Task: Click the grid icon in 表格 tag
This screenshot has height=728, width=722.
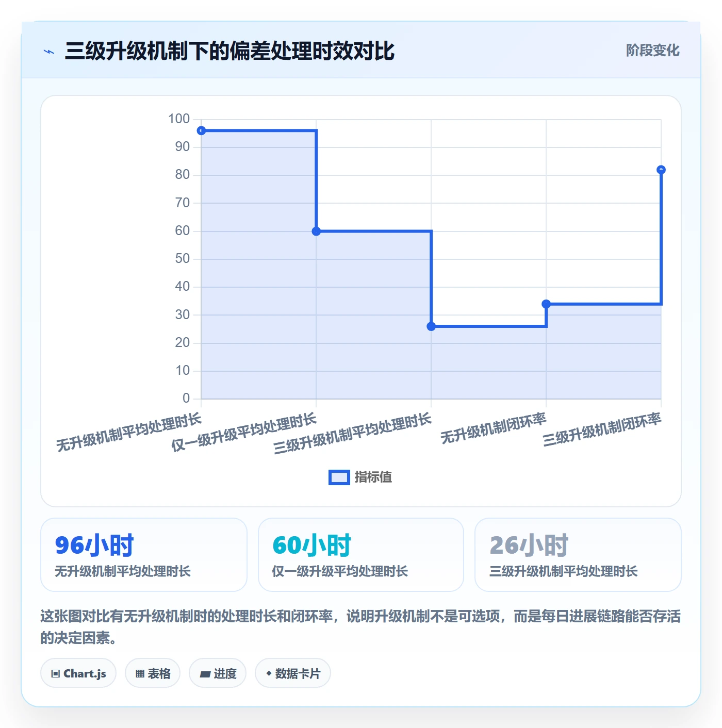Action: [140, 674]
